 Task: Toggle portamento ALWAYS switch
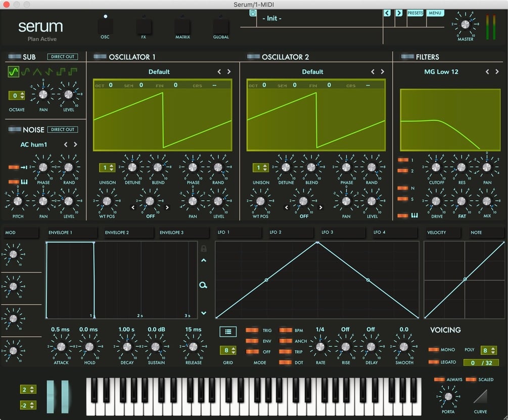[x=439, y=379]
